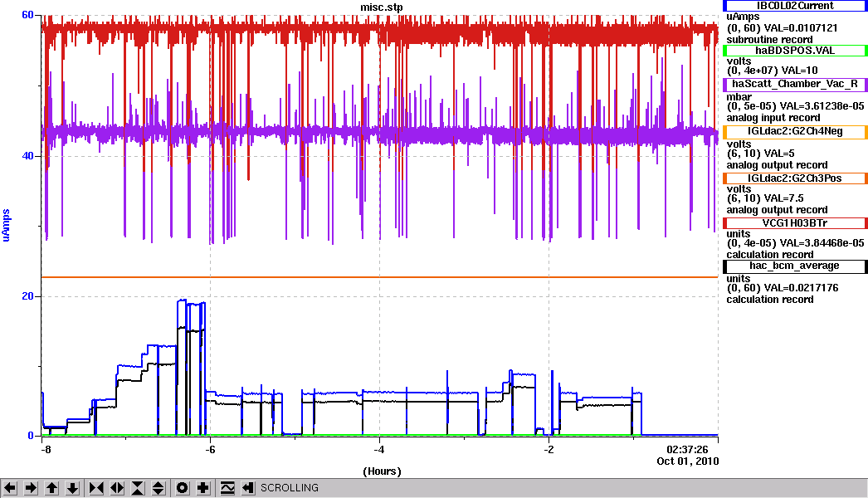Click the (Hours) X-axis label
The image size is (868, 498).
click(382, 471)
